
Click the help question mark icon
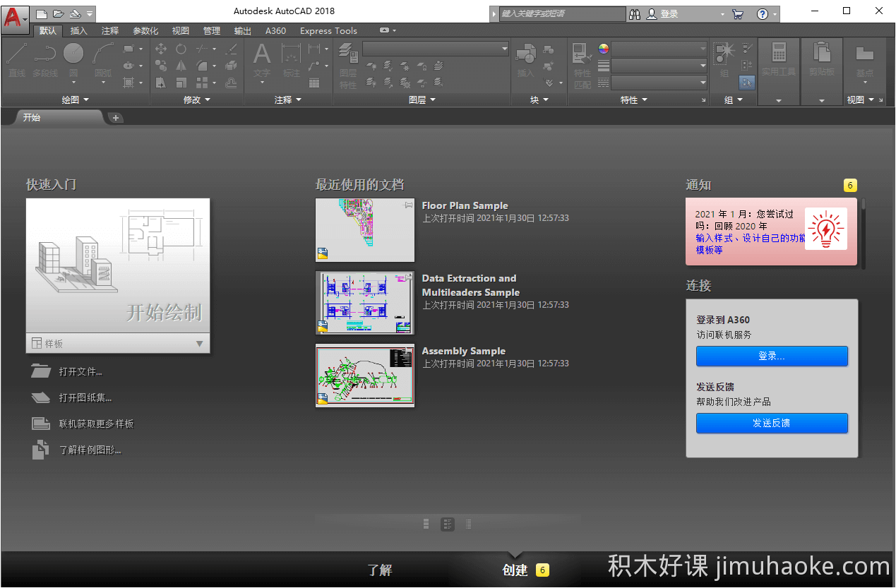pos(763,13)
